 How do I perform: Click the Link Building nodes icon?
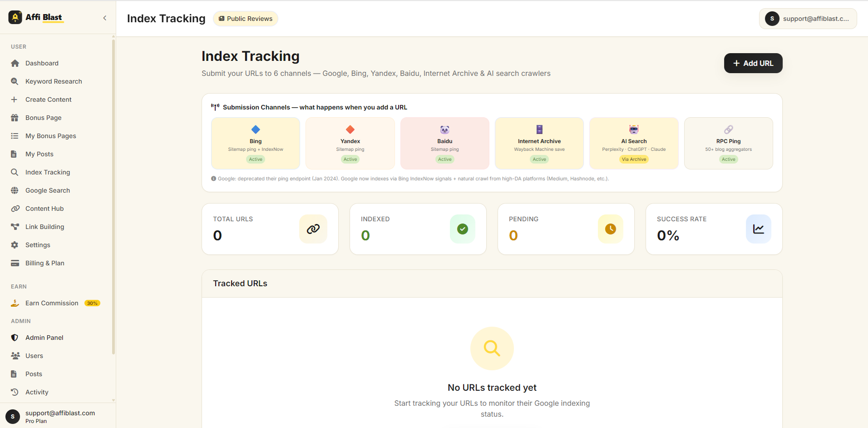[x=15, y=227]
